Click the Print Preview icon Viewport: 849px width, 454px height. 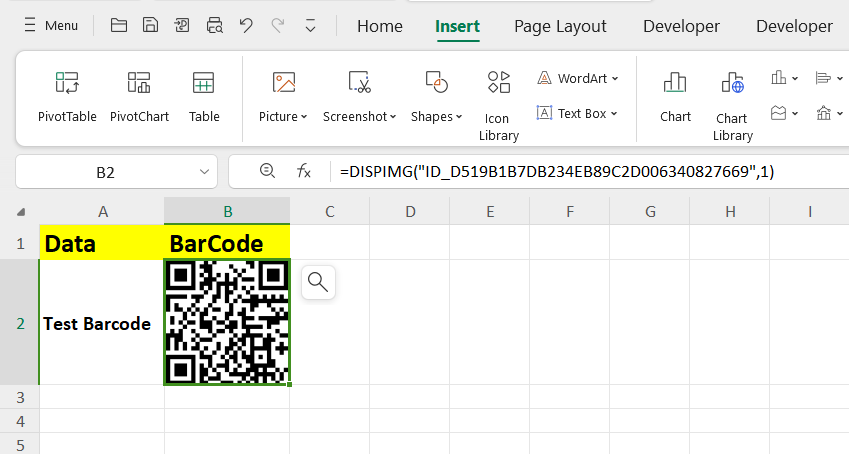coord(214,26)
